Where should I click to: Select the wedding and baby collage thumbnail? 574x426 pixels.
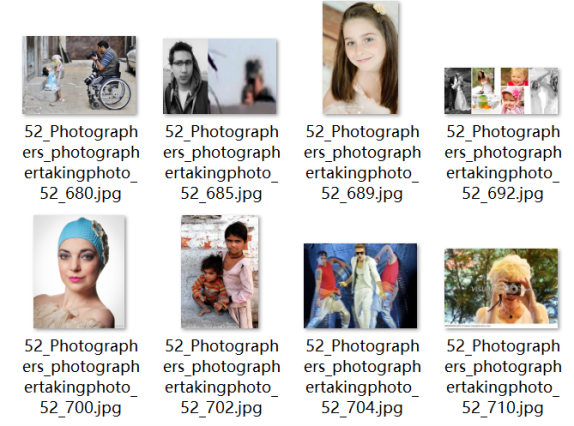(501, 91)
